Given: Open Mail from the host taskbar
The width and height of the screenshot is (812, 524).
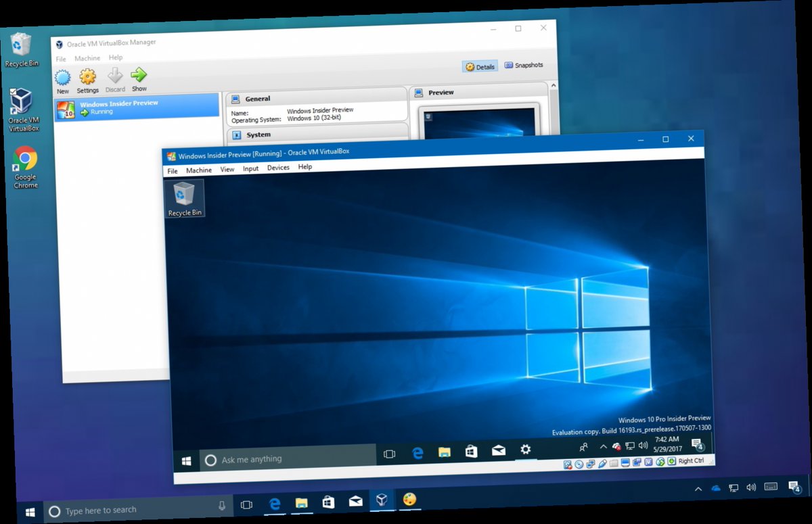Looking at the screenshot, I should tap(355, 501).
